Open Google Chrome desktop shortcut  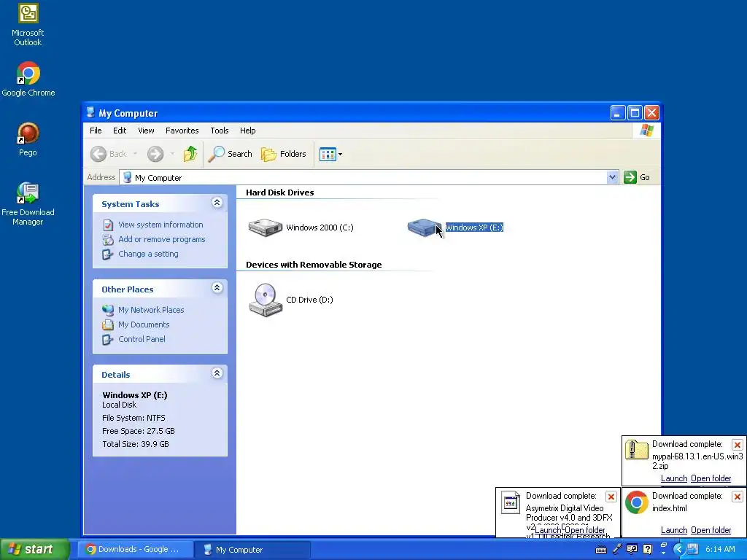click(28, 79)
